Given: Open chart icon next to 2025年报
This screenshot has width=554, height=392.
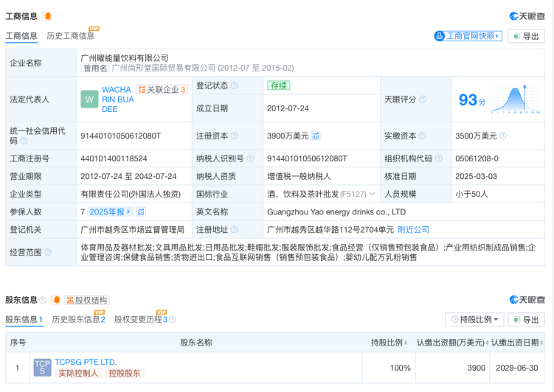Looking at the screenshot, I should click(141, 211).
